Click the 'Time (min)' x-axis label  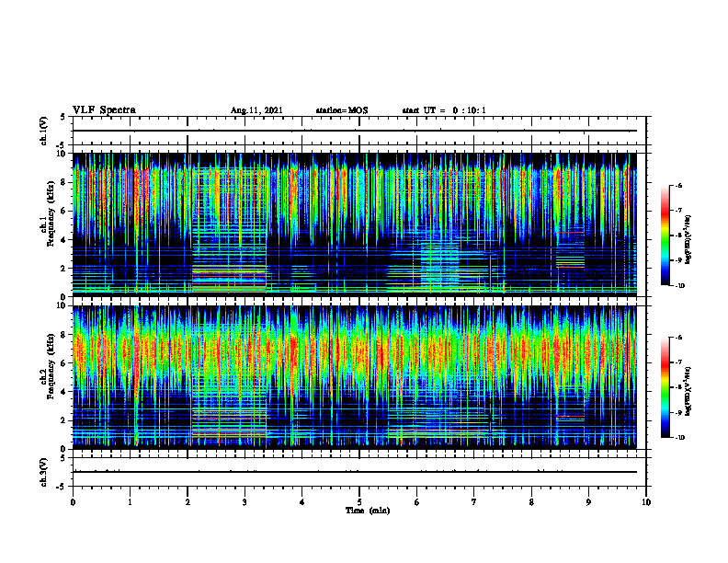point(368,511)
